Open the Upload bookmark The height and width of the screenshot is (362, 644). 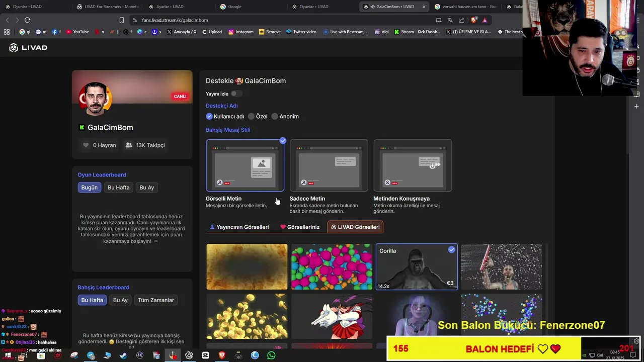click(x=211, y=32)
